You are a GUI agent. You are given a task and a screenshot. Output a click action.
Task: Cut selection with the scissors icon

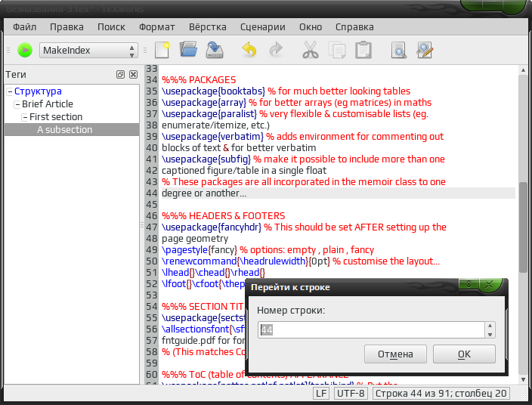[x=311, y=50]
